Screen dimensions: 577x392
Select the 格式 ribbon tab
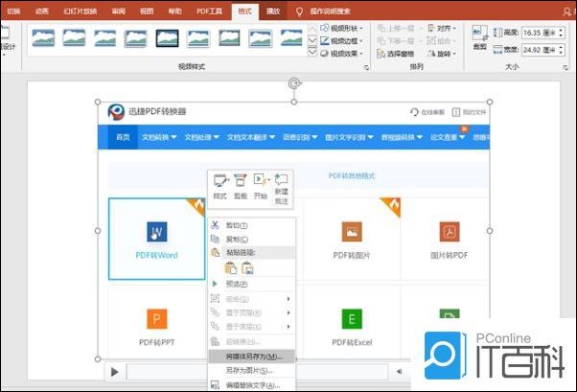(x=244, y=12)
